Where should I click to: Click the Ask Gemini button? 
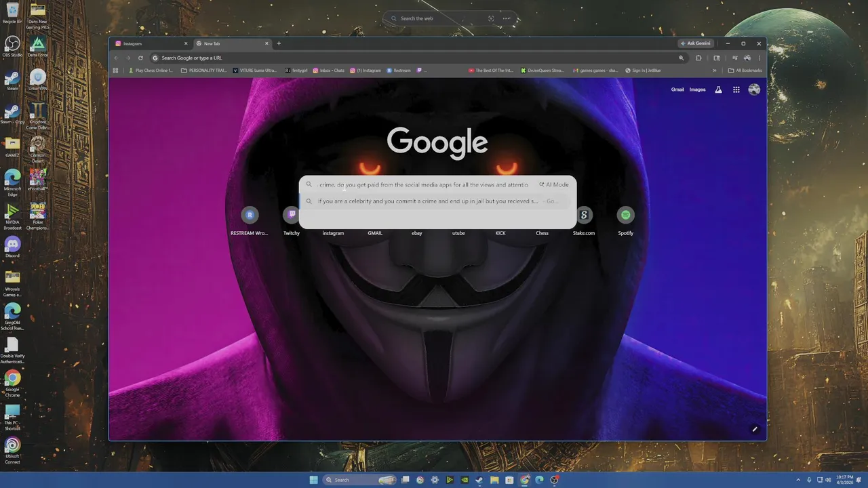[x=695, y=43]
